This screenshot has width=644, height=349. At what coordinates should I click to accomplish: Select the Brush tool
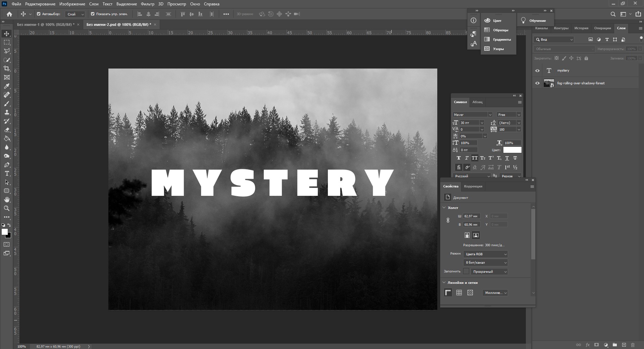tap(7, 103)
